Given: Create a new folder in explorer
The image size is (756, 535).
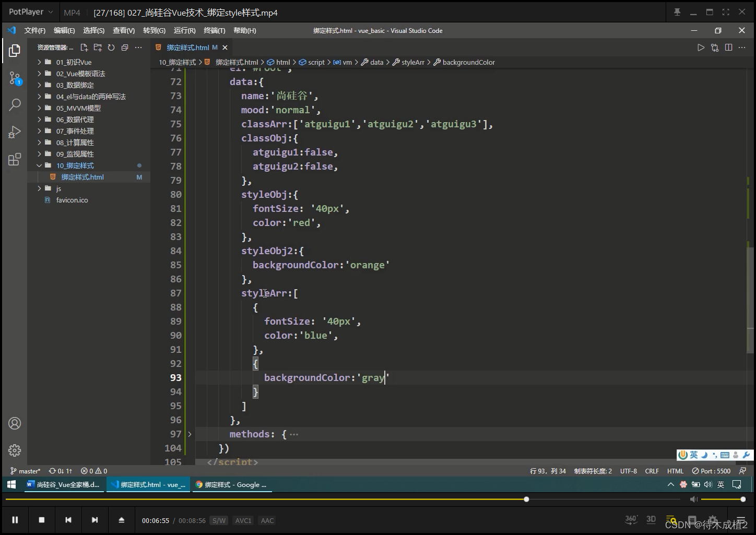Looking at the screenshot, I should coord(98,47).
